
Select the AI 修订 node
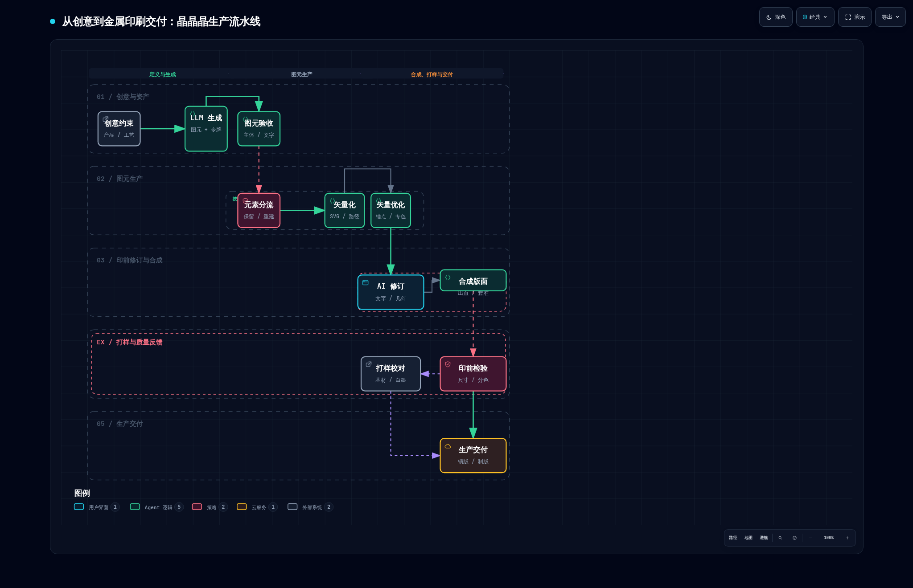[x=391, y=292]
